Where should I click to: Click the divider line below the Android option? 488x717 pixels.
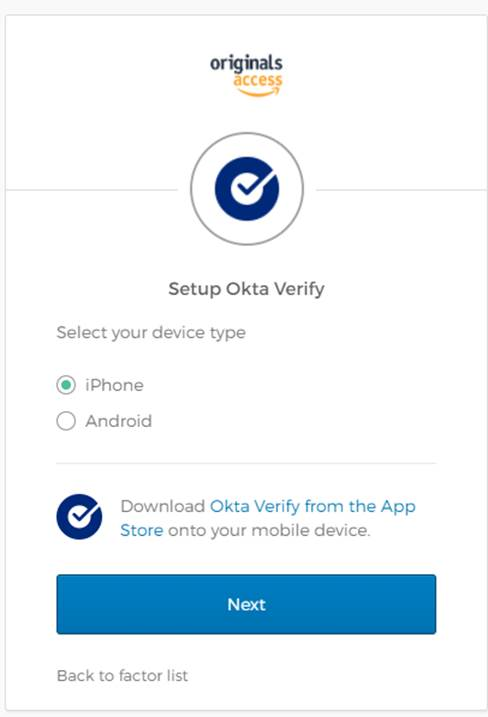click(246, 463)
